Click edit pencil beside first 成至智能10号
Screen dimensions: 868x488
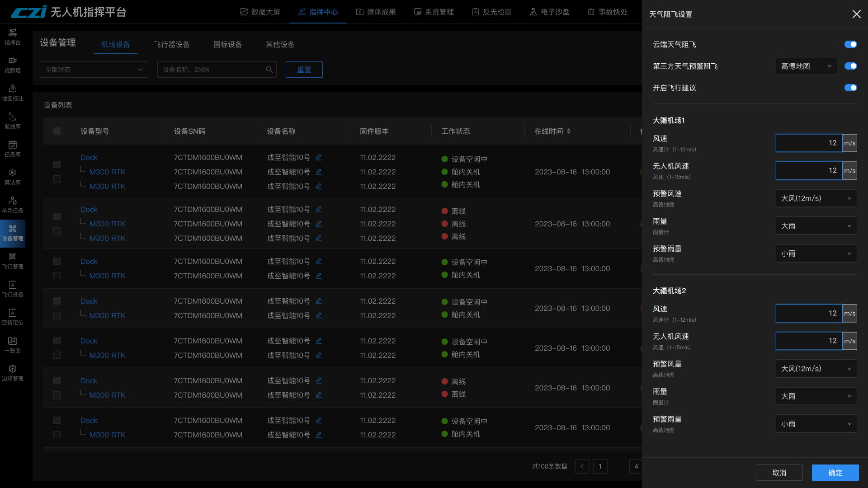click(x=319, y=157)
